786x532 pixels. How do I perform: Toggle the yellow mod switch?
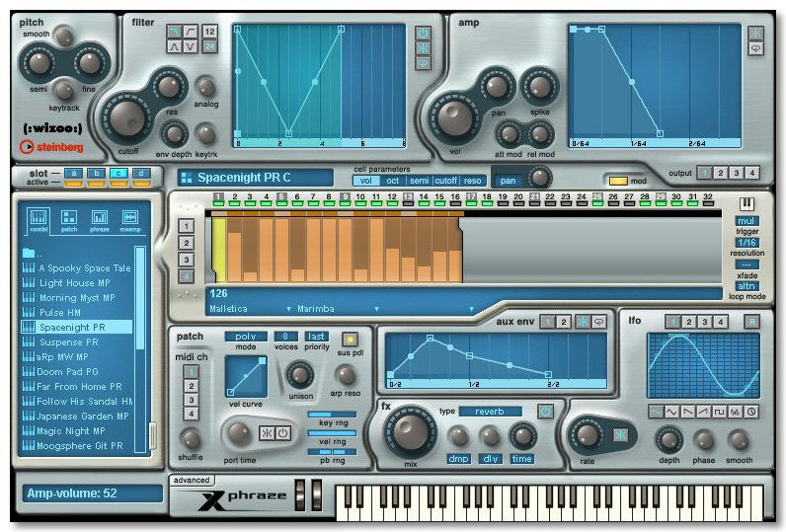tap(619, 181)
